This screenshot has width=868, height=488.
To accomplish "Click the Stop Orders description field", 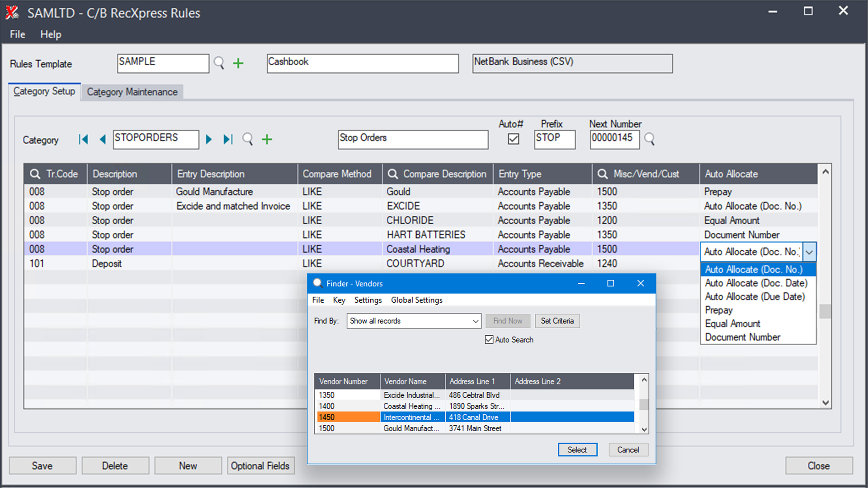I will click(x=413, y=139).
